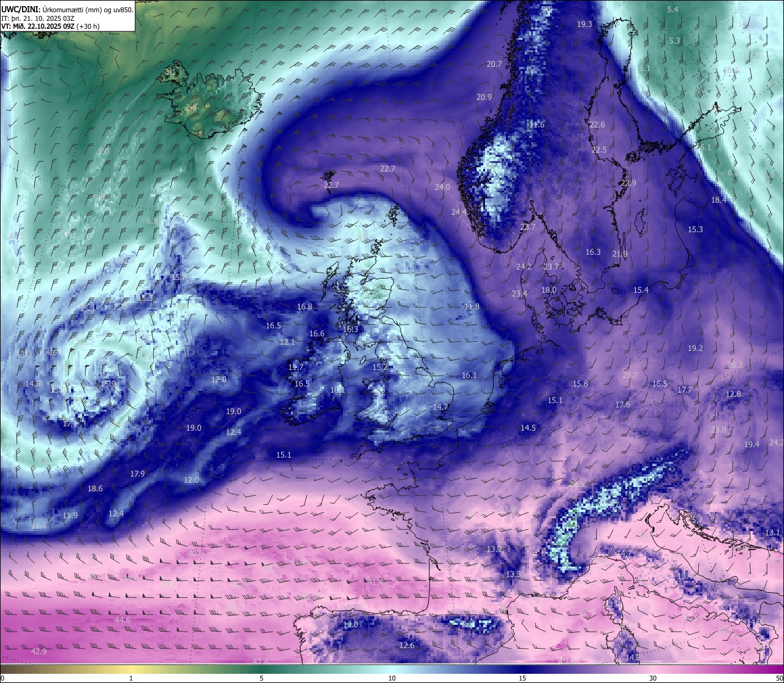The height and width of the screenshot is (683, 784).
Task: Click the 44.6 value in the Bay of Biscay
Action: (123, 620)
